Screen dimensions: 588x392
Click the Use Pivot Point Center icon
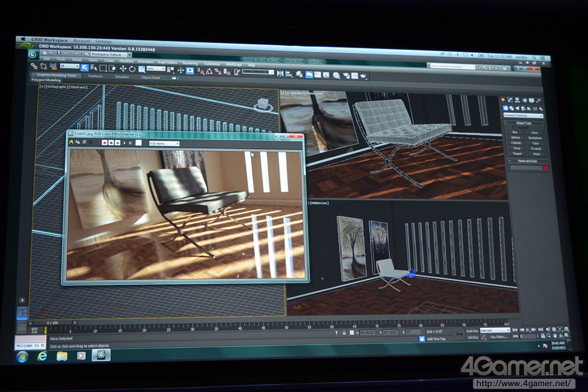coord(170,70)
